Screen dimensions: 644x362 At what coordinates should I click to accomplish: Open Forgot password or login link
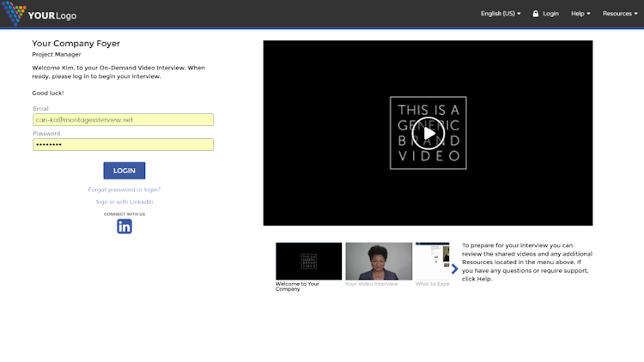tap(124, 190)
